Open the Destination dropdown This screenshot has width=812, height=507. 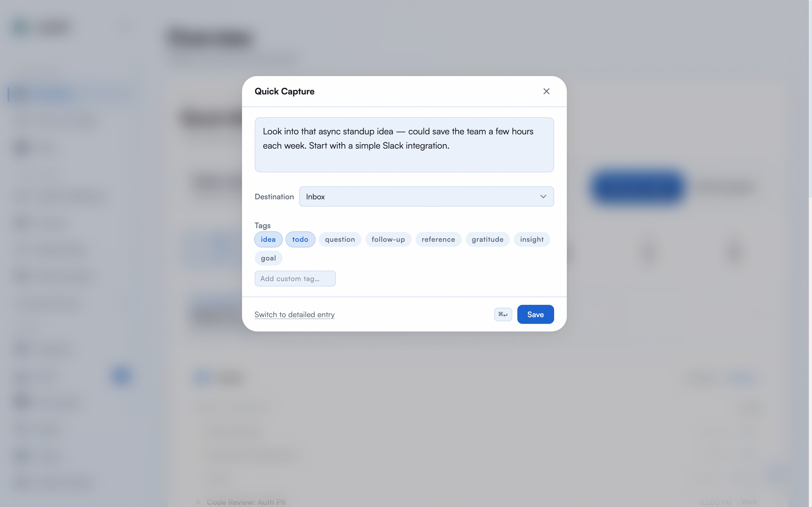point(426,196)
